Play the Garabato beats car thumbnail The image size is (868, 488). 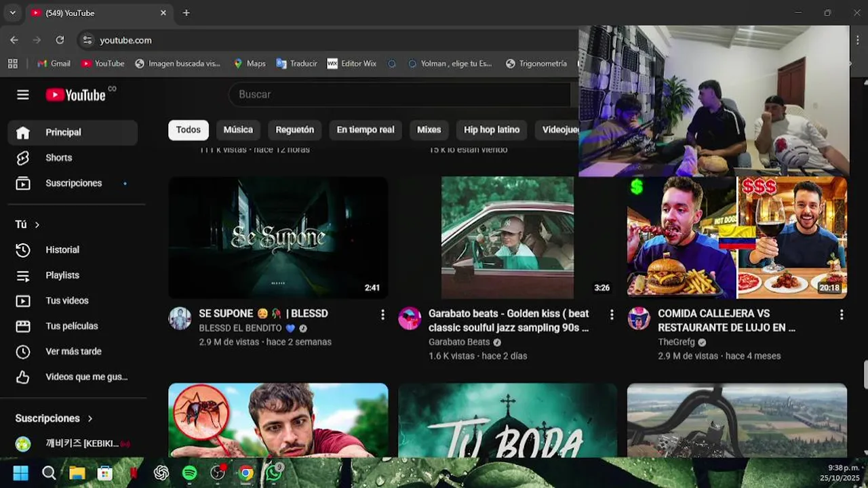point(507,237)
